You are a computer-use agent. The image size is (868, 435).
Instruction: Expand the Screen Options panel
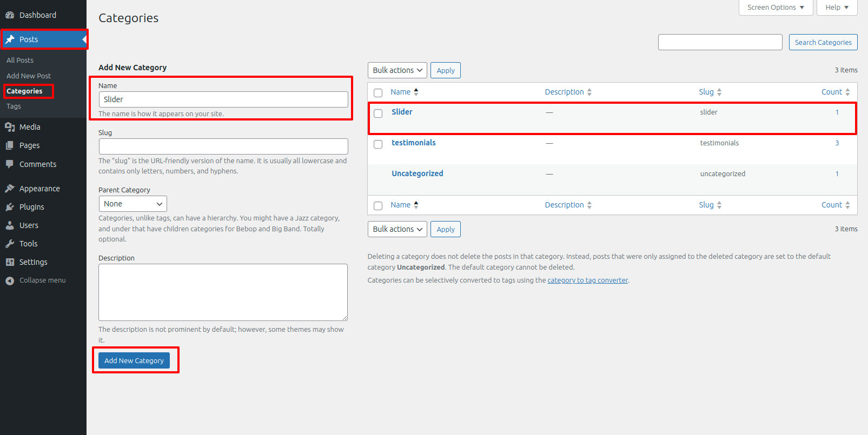775,8
